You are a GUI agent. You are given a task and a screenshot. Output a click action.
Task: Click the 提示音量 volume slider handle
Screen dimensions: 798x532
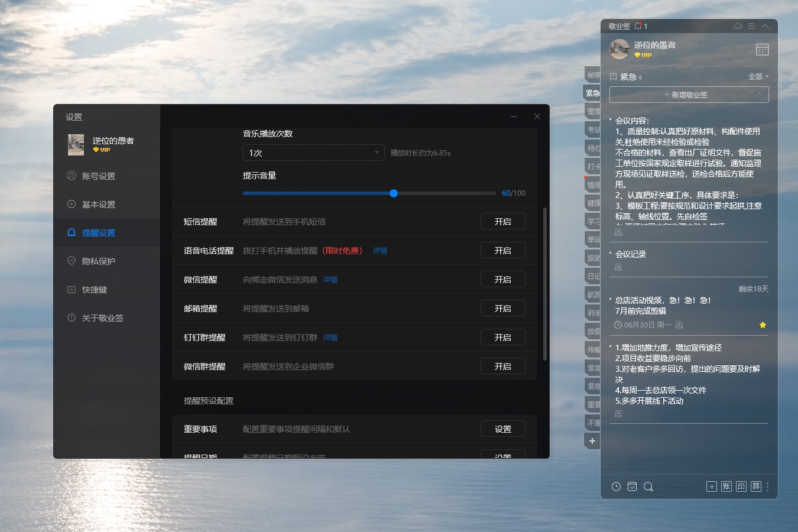point(394,193)
